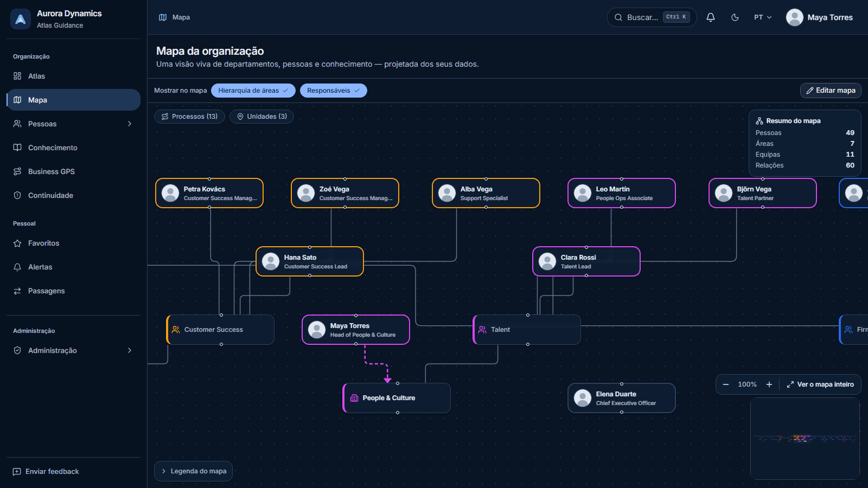
Task: Click the Mapa breadcrumb map icon
Action: tap(163, 17)
